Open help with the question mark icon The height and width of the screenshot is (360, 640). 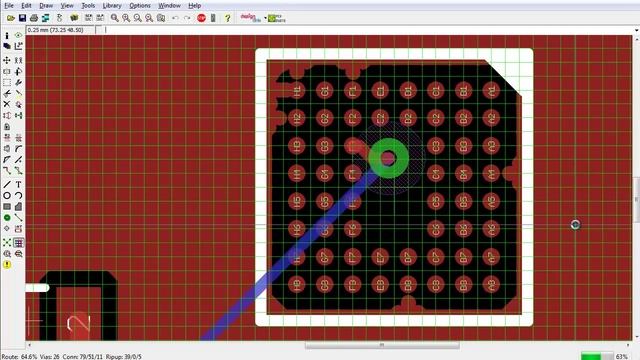[x=227, y=18]
